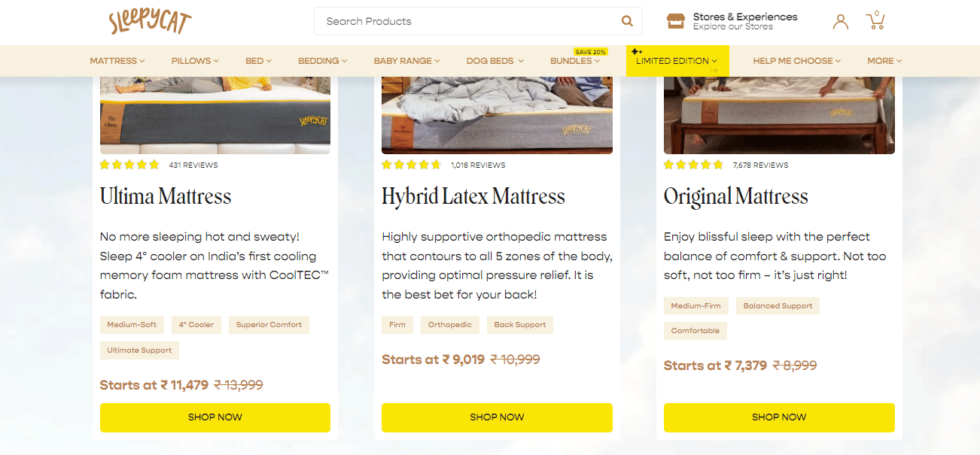Image resolution: width=980 pixels, height=455 pixels.
Task: Open the Bundles Save 20% menu
Action: tap(575, 61)
